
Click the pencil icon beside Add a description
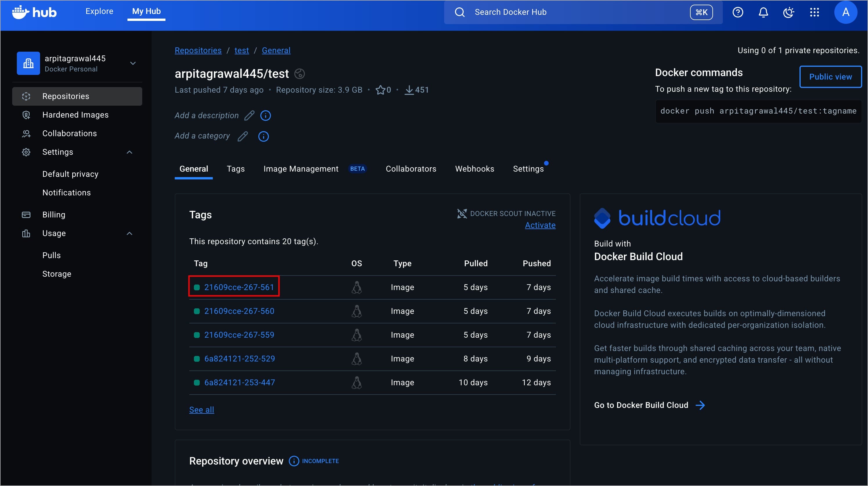(x=249, y=116)
